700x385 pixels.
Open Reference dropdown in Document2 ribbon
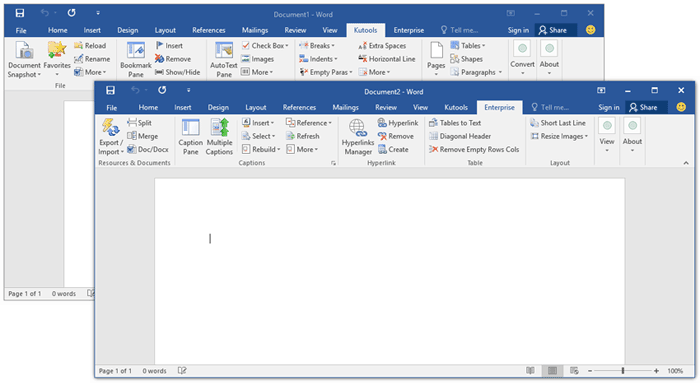coord(308,123)
